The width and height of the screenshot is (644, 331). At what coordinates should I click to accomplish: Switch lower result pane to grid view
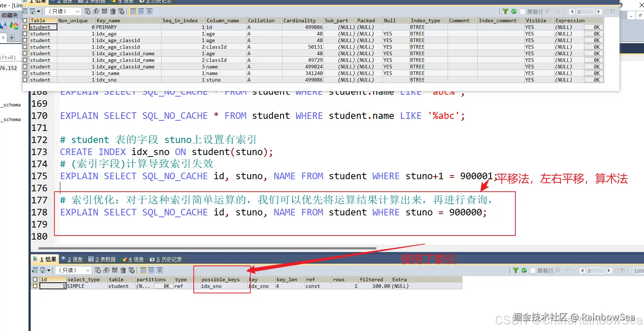[x=143, y=270]
